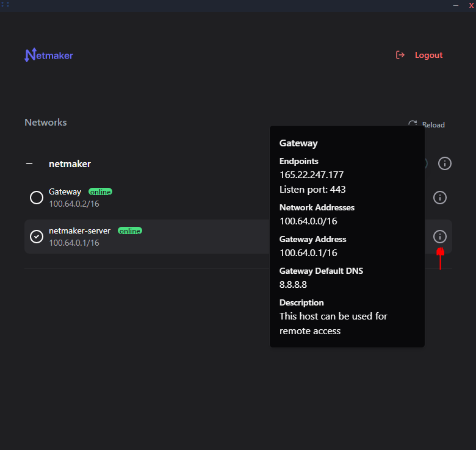
Task: Click the netmaker network name
Action: 70,164
